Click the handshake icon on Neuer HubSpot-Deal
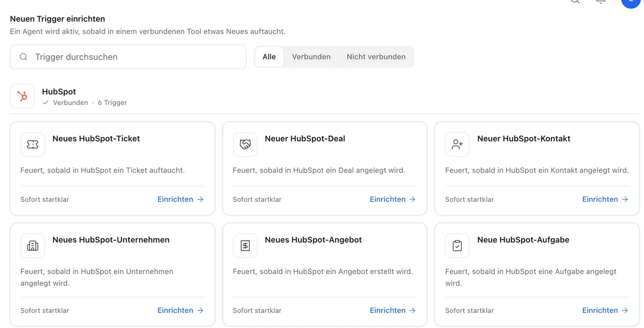Image resolution: width=644 pixels, height=328 pixels. click(245, 144)
